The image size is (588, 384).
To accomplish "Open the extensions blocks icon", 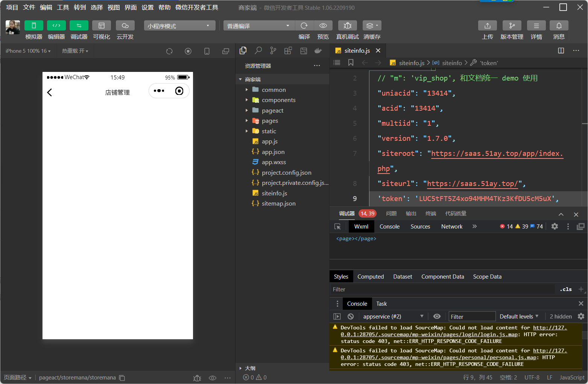I will point(288,50).
